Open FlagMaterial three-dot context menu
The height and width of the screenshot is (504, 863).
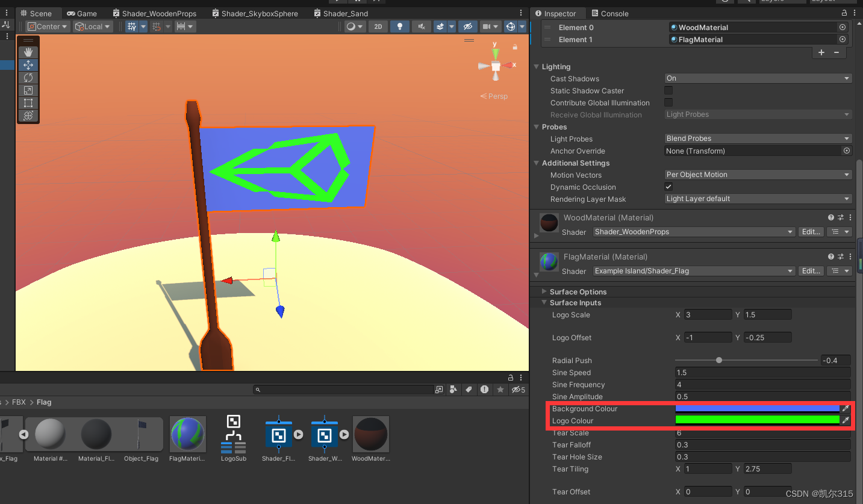pyautogui.click(x=850, y=257)
